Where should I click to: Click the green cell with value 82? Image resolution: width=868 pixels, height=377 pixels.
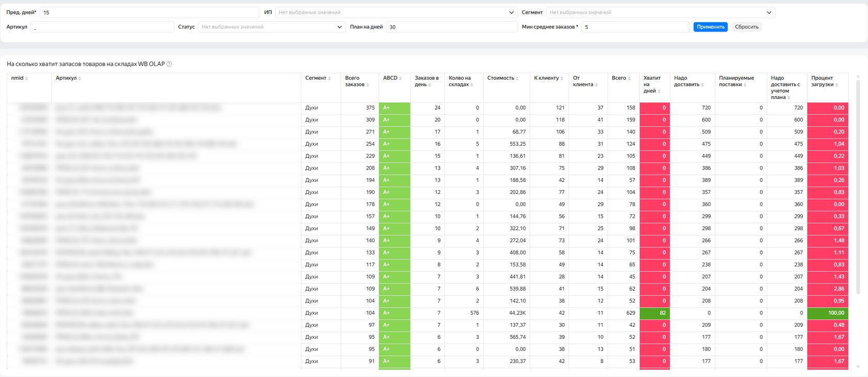[x=655, y=313]
